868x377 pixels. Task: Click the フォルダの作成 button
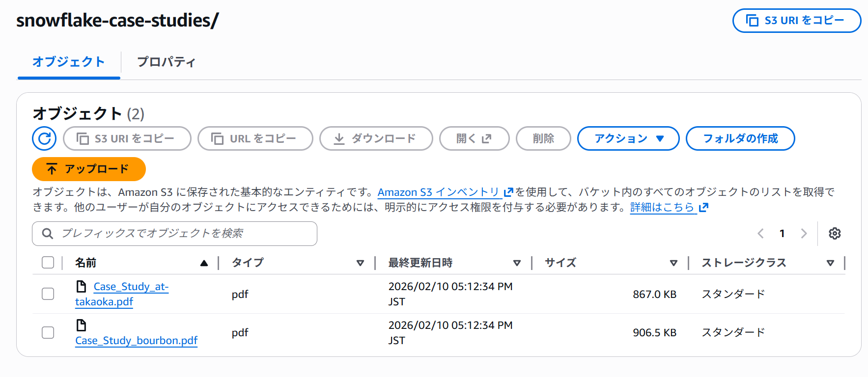point(740,138)
